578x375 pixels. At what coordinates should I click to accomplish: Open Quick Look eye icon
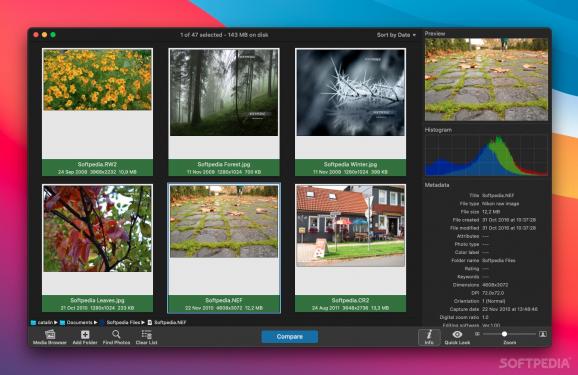tap(457, 334)
